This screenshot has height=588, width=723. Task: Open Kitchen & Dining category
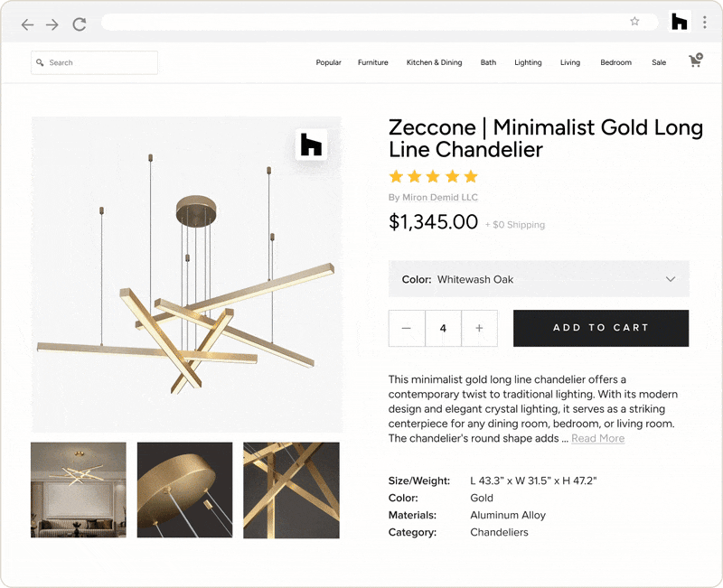pos(434,62)
